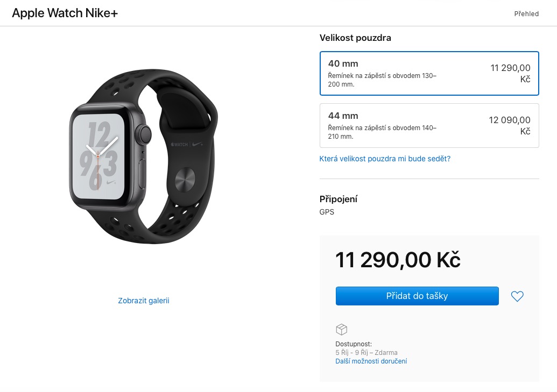The image size is (557, 392).
Task: Open Zobrazit galerii link
Action: (144, 301)
